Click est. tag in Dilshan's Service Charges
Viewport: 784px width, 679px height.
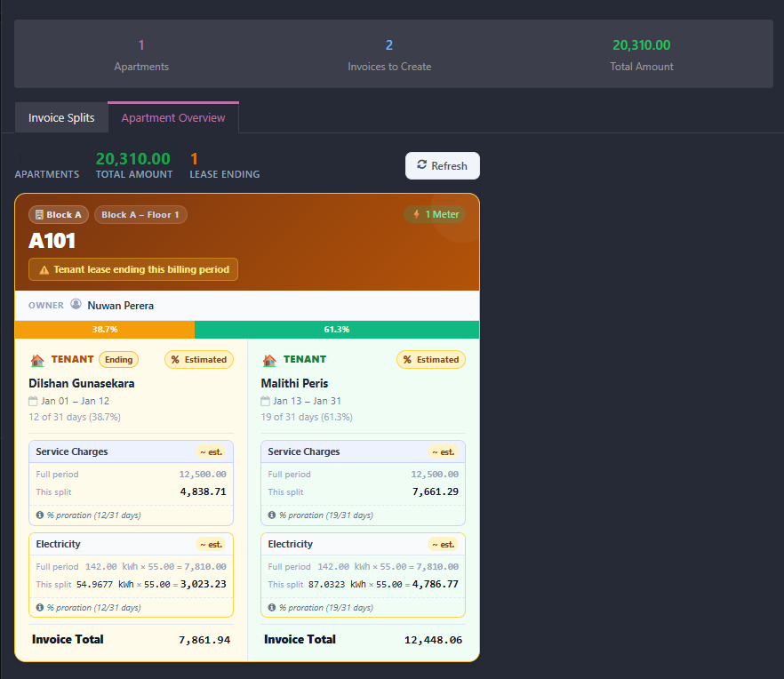(211, 452)
